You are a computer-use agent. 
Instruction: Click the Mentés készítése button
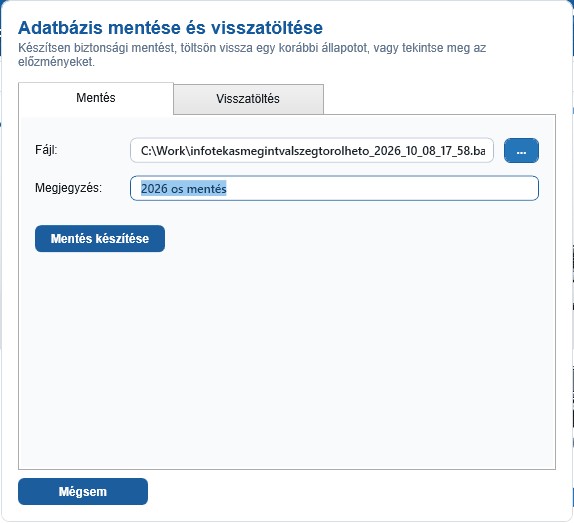pos(100,239)
